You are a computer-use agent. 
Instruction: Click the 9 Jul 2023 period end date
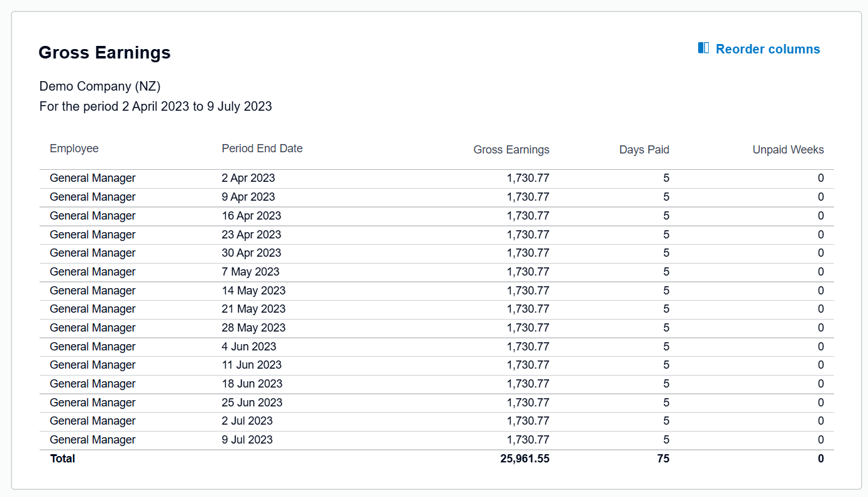tap(247, 440)
